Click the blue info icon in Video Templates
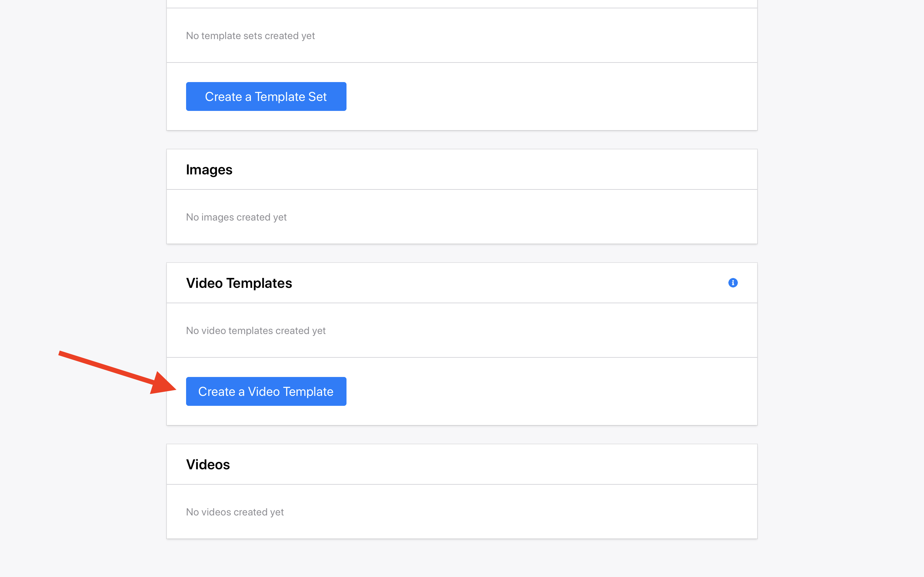The height and width of the screenshot is (577, 924). (x=733, y=283)
